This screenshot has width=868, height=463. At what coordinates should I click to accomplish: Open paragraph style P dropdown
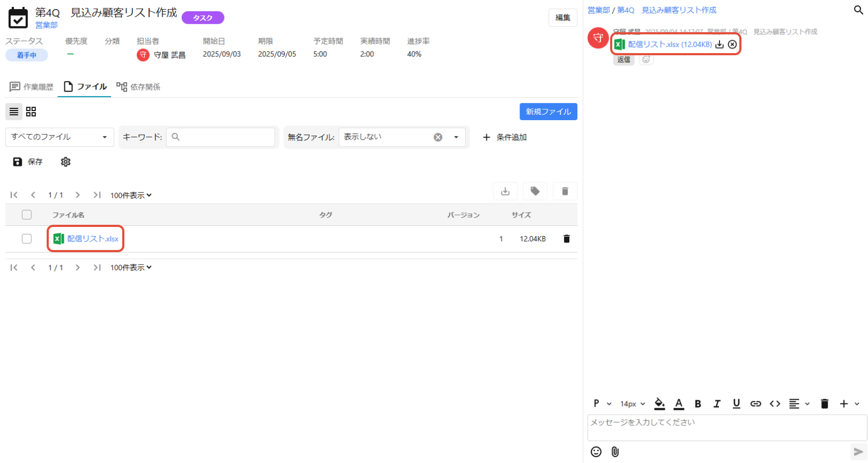[602, 403]
